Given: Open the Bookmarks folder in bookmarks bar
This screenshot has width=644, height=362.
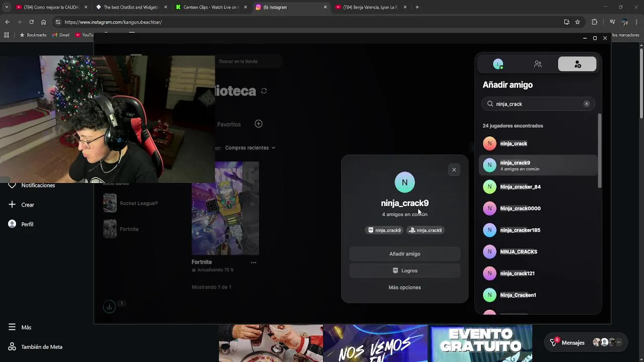Looking at the screenshot, I should pos(33,35).
